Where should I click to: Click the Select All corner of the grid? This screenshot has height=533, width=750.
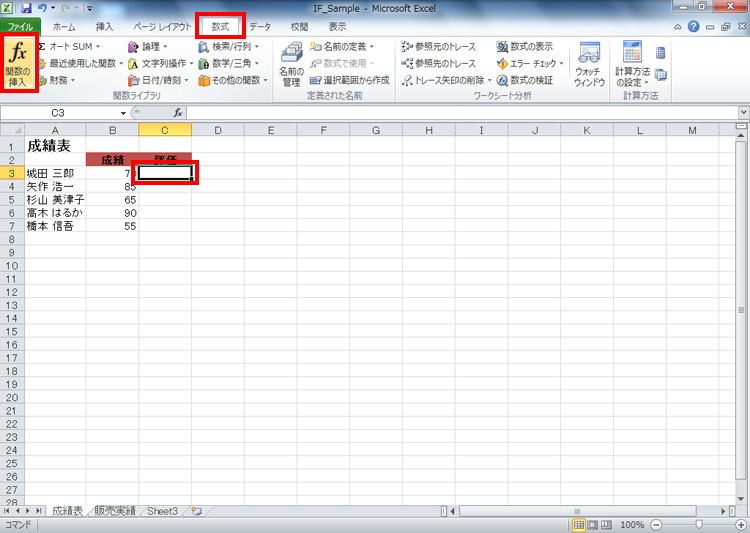(12, 130)
